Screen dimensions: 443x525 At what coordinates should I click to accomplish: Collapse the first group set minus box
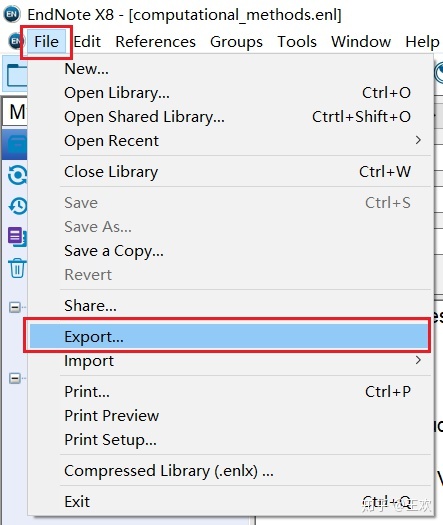click(x=15, y=307)
